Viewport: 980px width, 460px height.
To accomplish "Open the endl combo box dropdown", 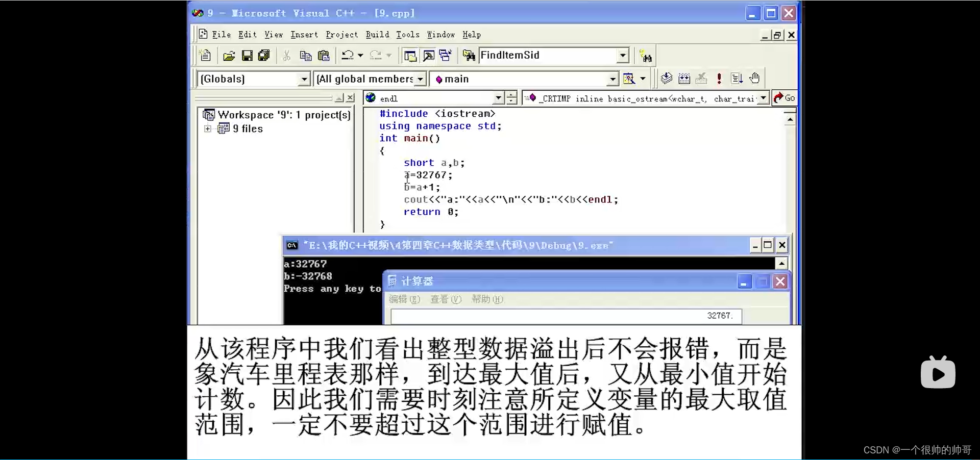I will coord(499,98).
